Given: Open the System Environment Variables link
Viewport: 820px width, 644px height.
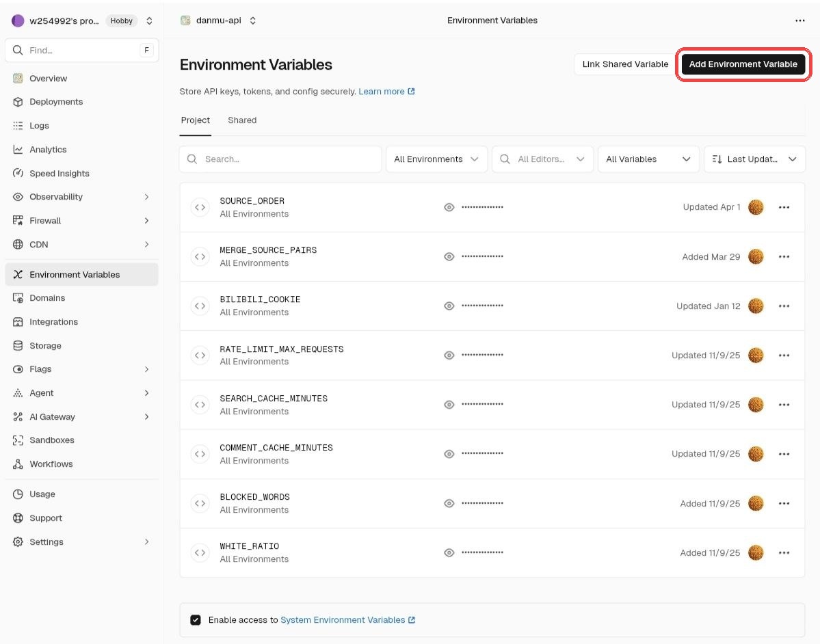Looking at the screenshot, I should click(x=348, y=620).
